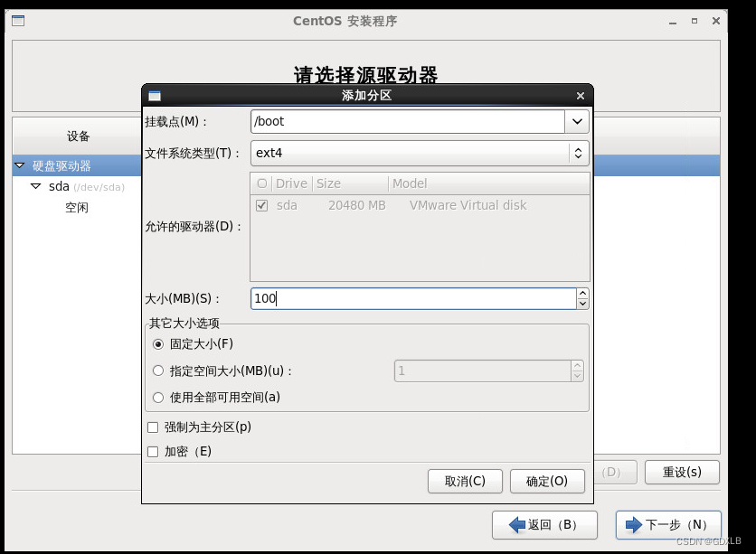Click the 添加分区 dialog title bar icon
756x554 pixels.
coord(156,95)
